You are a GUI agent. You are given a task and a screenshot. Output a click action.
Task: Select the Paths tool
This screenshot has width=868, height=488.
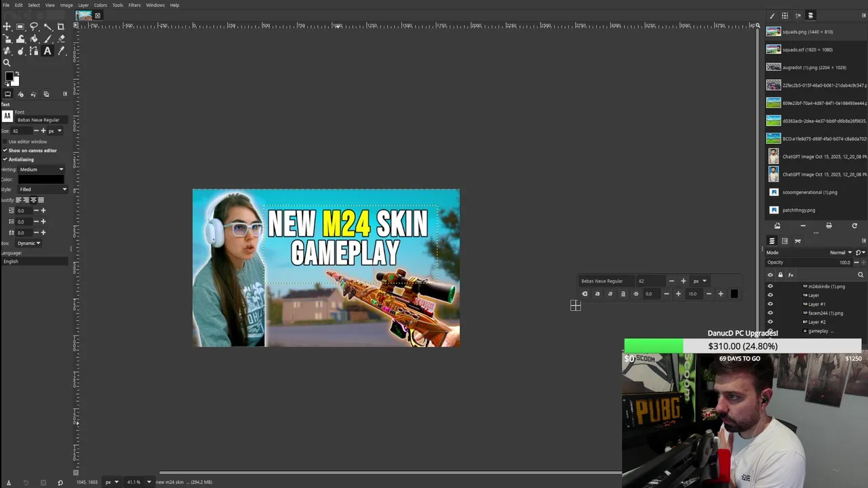tap(34, 51)
